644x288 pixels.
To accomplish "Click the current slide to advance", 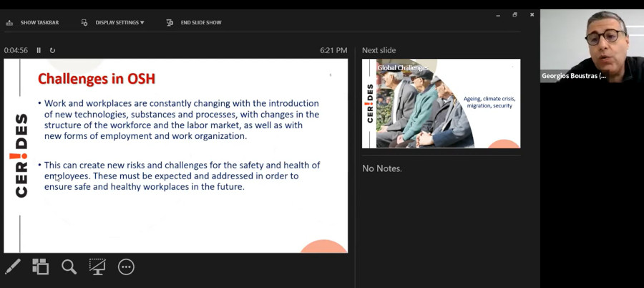I will coord(175,155).
